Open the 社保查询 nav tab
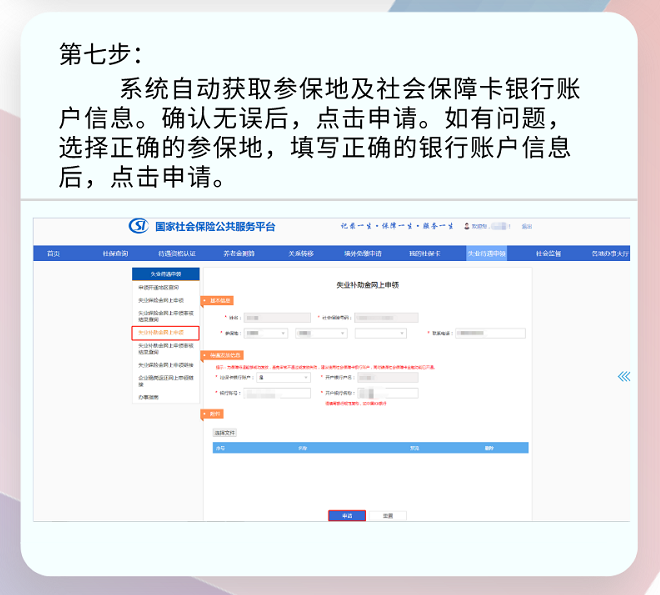The image size is (660, 595). [x=115, y=253]
